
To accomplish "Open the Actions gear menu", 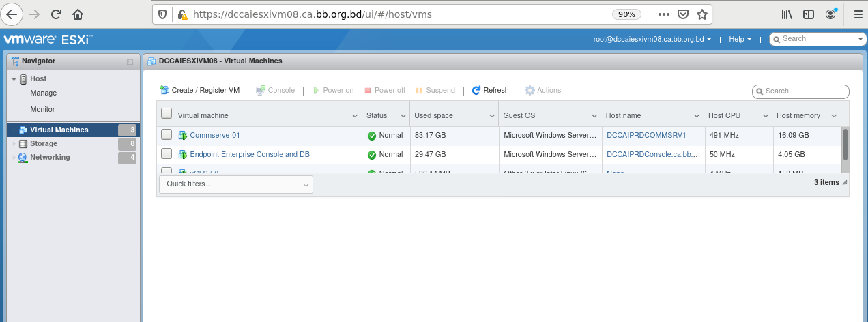I will point(542,90).
